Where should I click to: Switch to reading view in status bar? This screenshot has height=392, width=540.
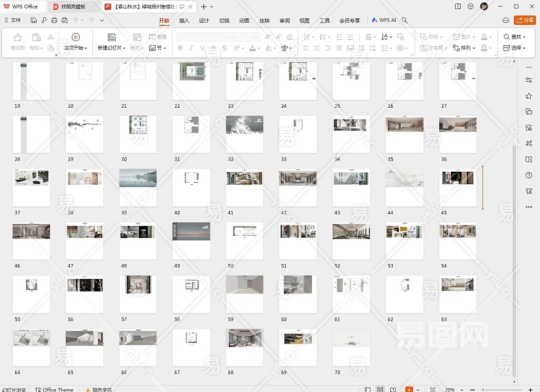394,389
